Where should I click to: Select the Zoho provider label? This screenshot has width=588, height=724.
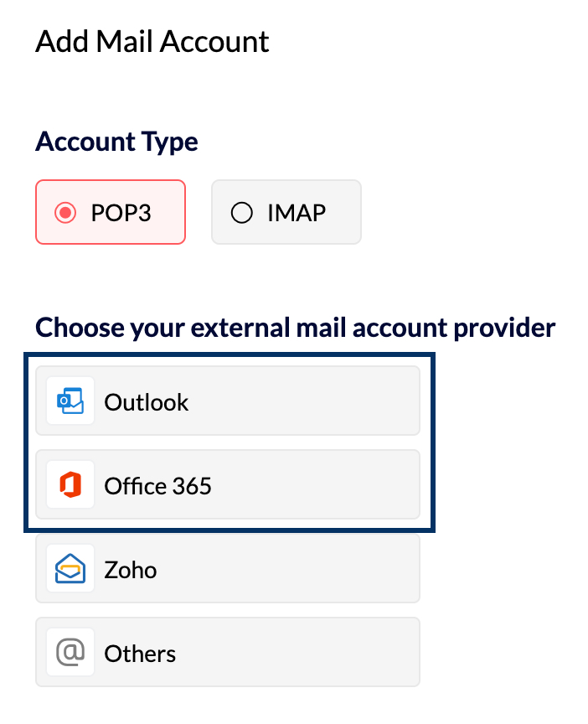click(131, 570)
